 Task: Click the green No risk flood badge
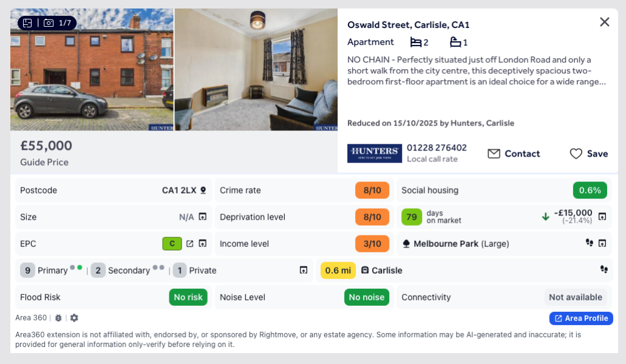coord(188,297)
